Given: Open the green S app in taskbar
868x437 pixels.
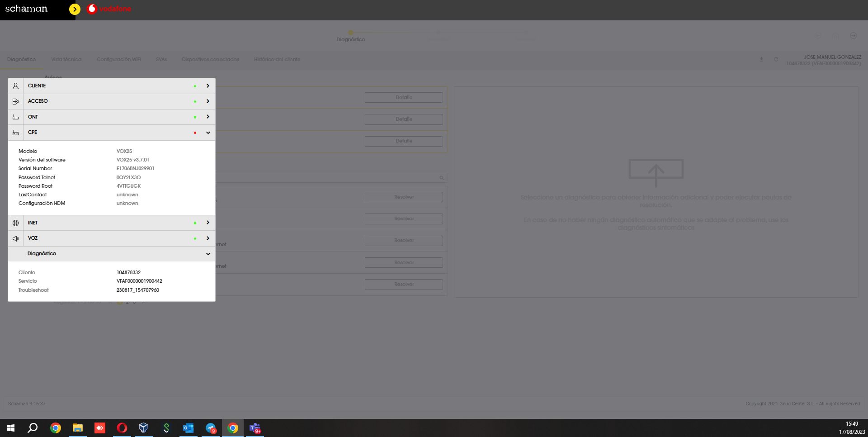Looking at the screenshot, I should coord(166,428).
